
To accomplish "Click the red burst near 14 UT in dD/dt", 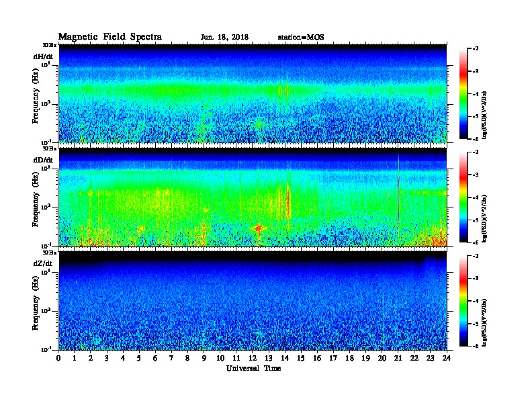I will [x=287, y=201].
